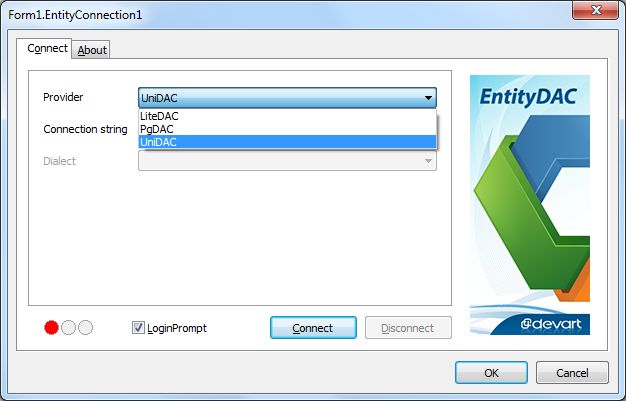Click the Disconnect button

click(x=408, y=328)
